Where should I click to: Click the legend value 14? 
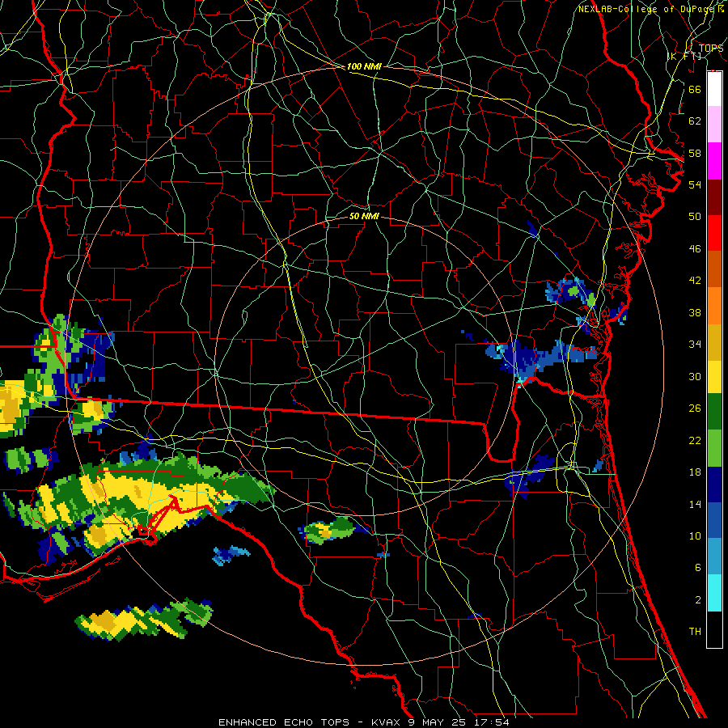(x=695, y=504)
